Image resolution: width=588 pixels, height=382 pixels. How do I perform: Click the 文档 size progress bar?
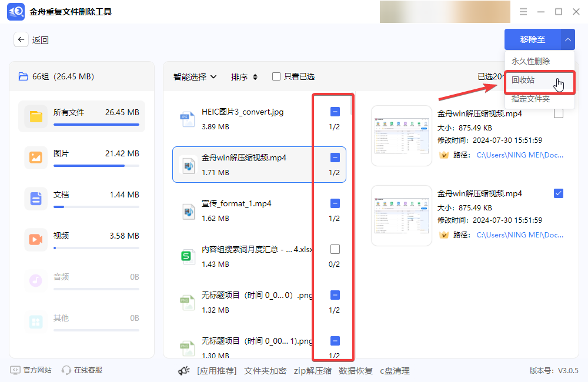pos(96,206)
